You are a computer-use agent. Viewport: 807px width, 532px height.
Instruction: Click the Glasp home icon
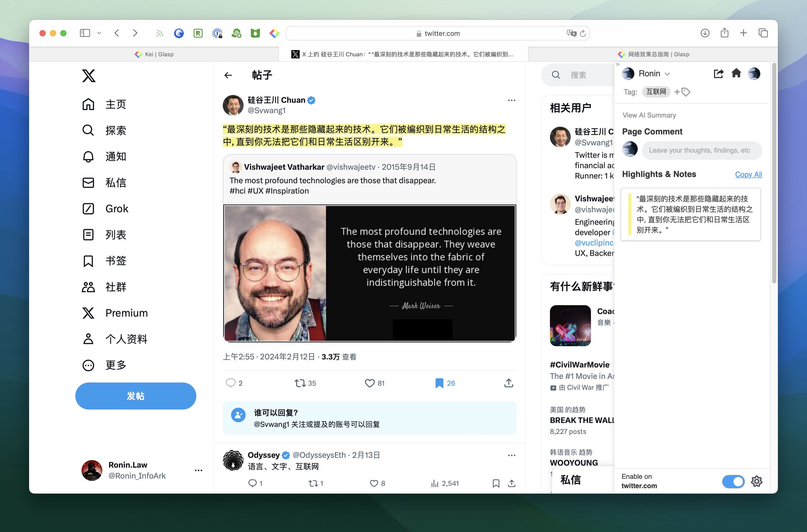pos(736,73)
